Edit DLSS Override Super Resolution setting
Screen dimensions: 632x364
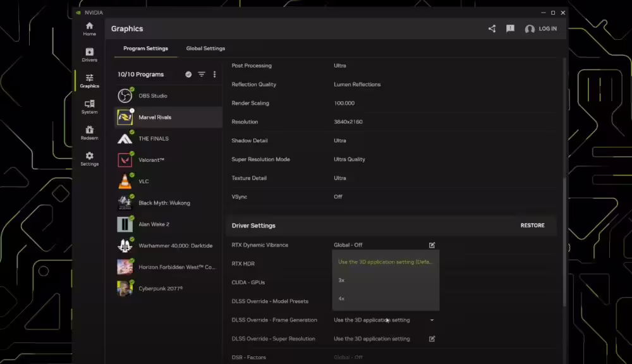432,339
